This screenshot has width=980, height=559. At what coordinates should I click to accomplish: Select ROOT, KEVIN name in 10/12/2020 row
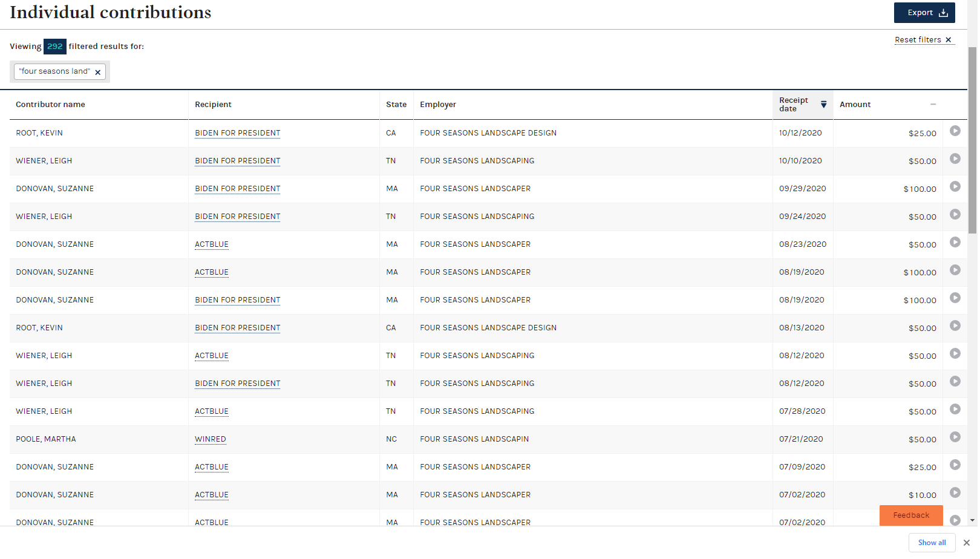pyautogui.click(x=39, y=133)
